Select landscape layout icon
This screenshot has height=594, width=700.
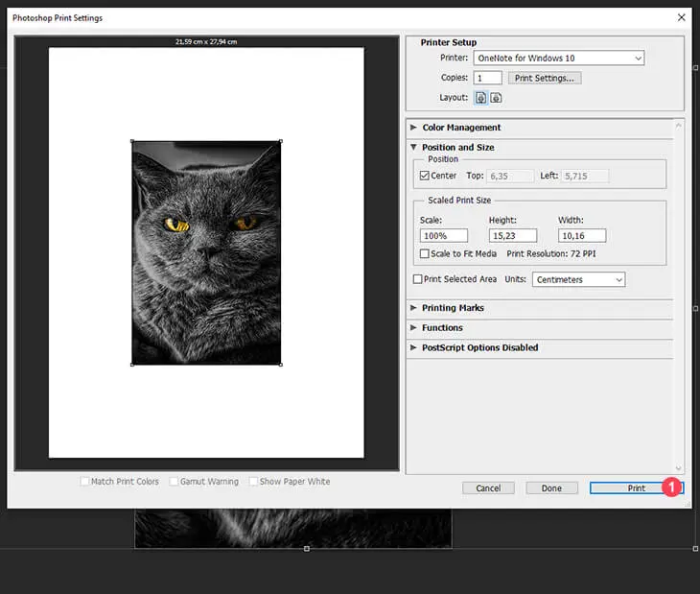tap(496, 98)
